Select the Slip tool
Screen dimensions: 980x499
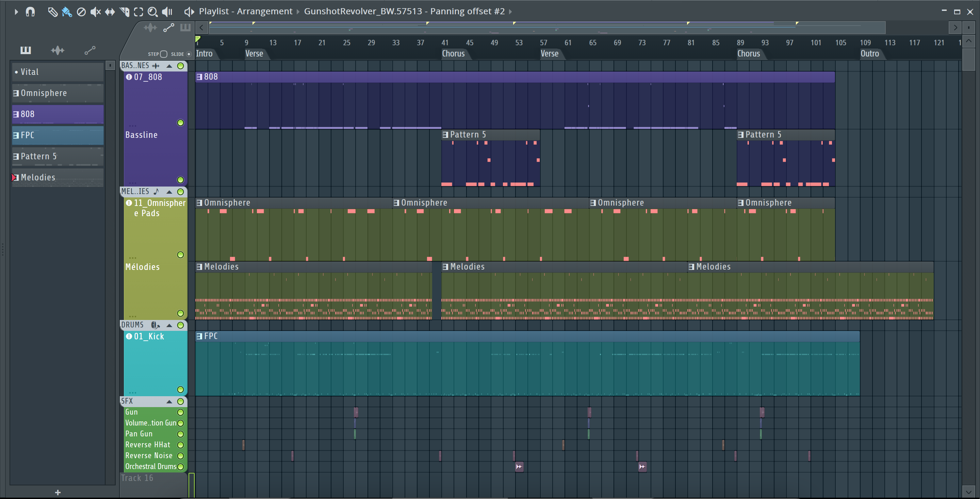coord(110,12)
